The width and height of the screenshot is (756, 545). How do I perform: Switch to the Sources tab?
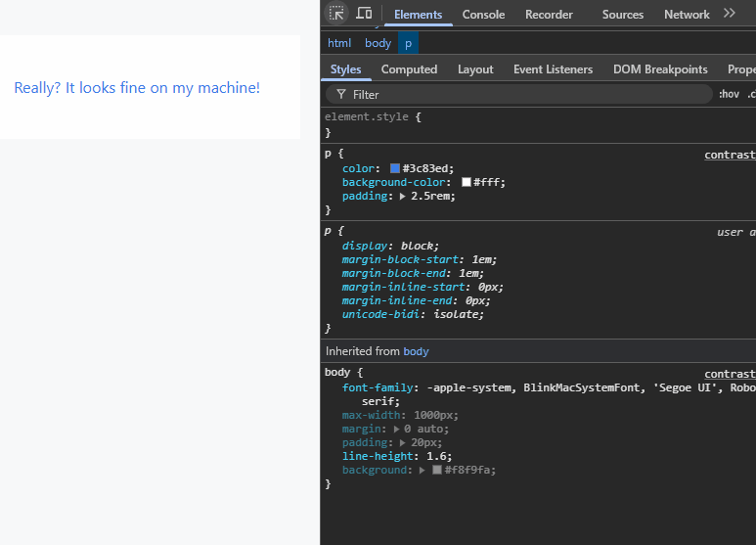point(623,15)
